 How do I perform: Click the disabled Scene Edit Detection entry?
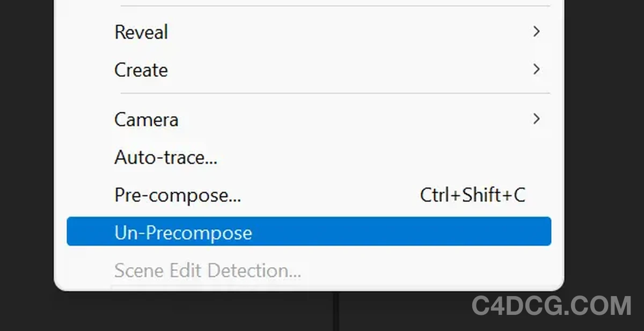coord(207,270)
